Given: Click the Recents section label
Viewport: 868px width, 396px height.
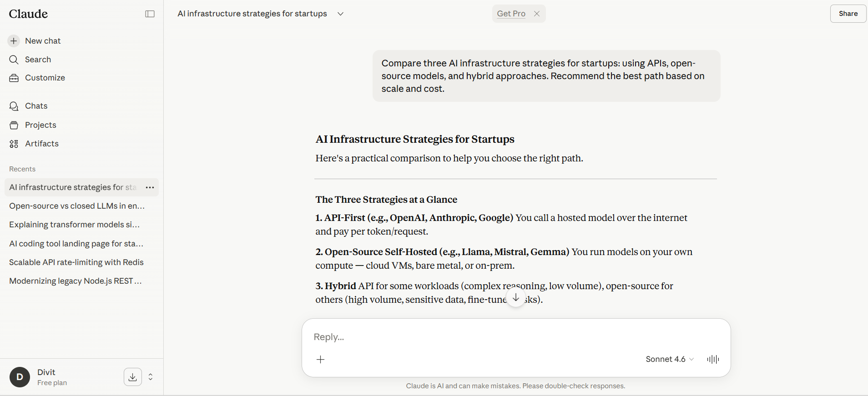Looking at the screenshot, I should (22, 169).
